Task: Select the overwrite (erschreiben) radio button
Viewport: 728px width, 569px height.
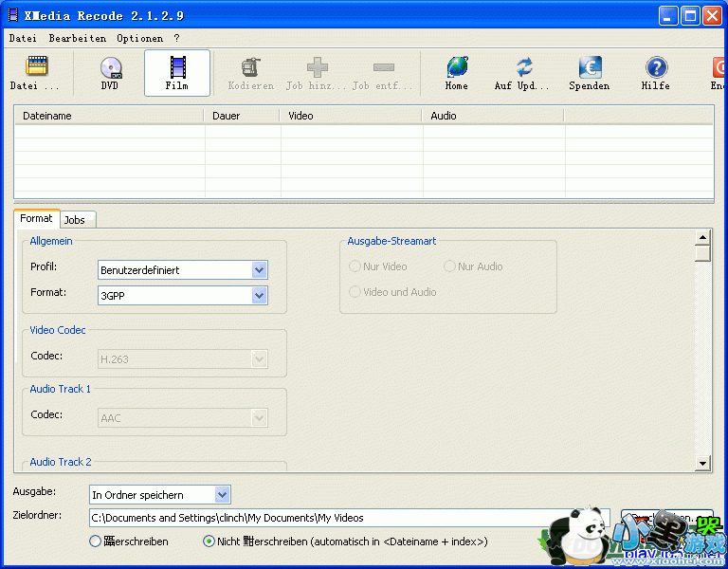Action: click(x=95, y=541)
